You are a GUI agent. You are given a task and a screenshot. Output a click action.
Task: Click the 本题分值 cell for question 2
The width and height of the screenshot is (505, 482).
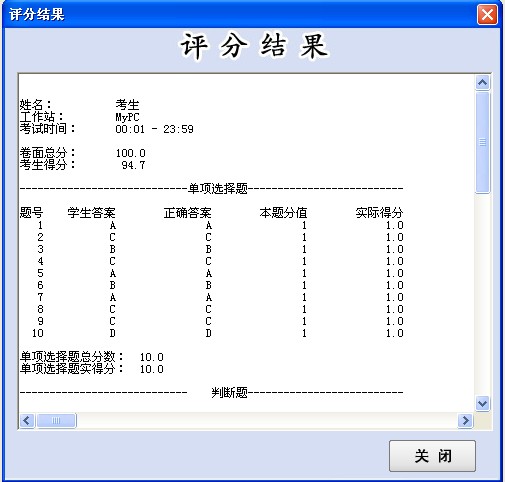(304, 237)
